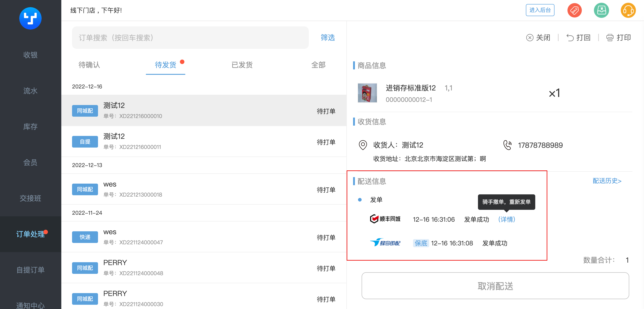Click 同城配 tag on order XD221216000010

[85, 111]
